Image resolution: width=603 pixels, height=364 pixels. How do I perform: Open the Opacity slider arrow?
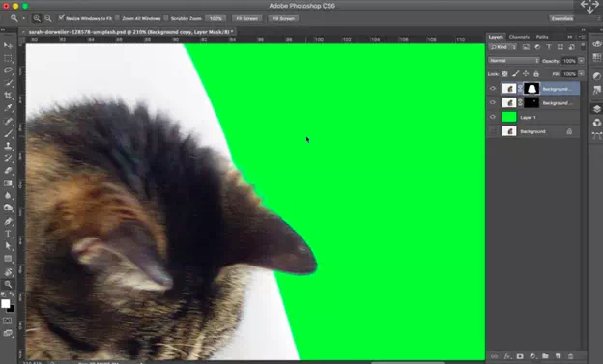(582, 61)
